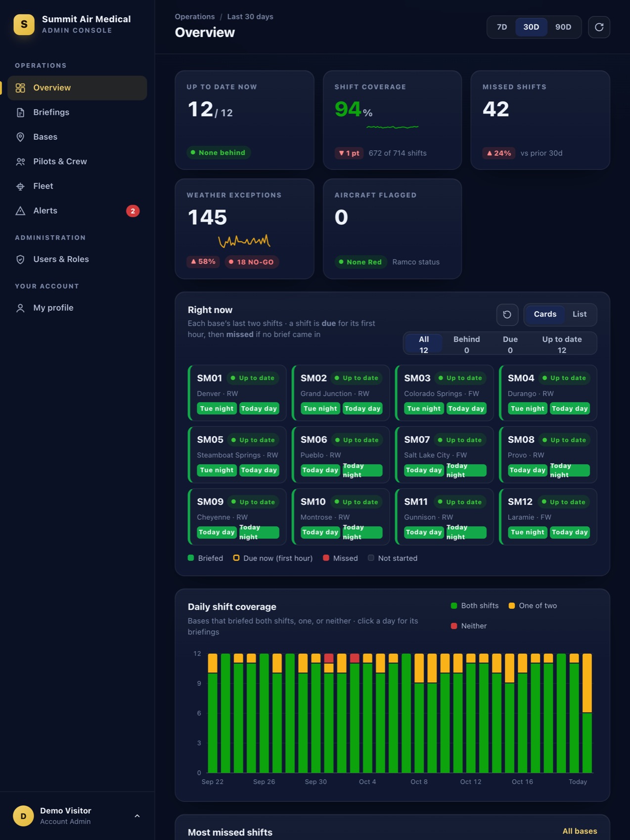Click the red Alerts badge showing 2
630x840 pixels.
pyautogui.click(x=133, y=211)
